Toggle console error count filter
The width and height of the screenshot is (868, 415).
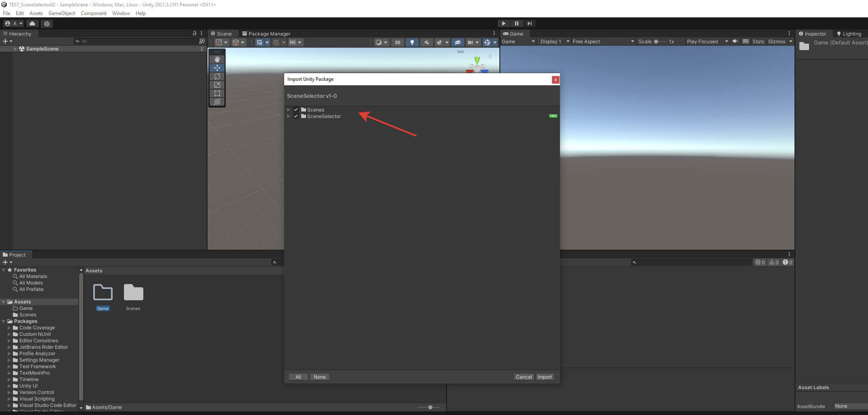click(x=788, y=262)
